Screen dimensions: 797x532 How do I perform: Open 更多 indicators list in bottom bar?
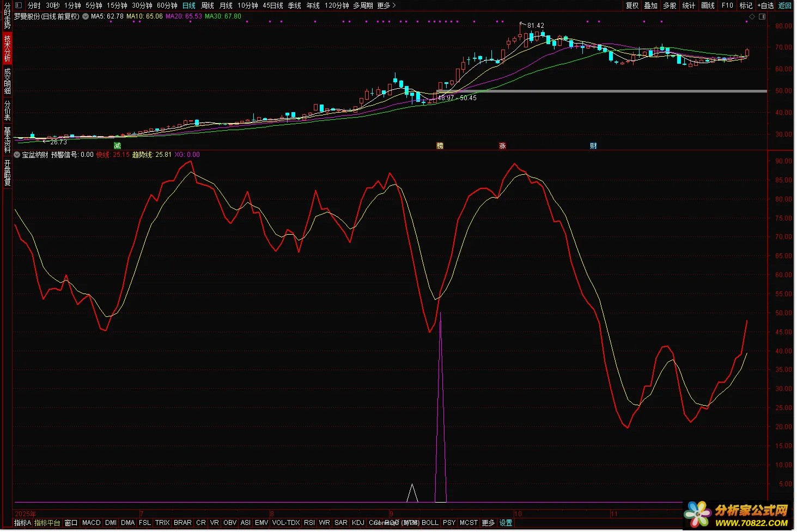[x=488, y=523]
